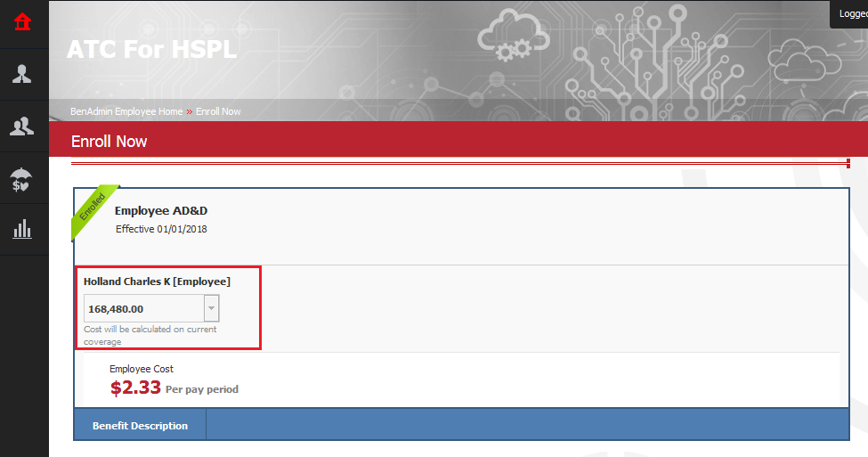Click the $2.33 employee cost amount
The image size is (868, 457).
[x=135, y=388]
